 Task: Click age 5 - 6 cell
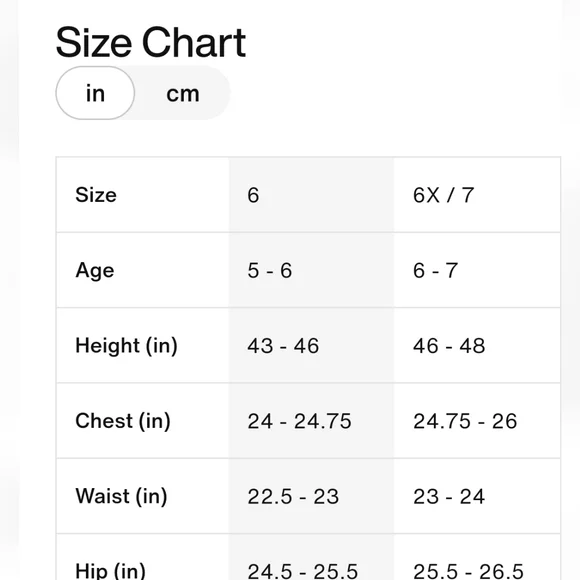point(311,270)
